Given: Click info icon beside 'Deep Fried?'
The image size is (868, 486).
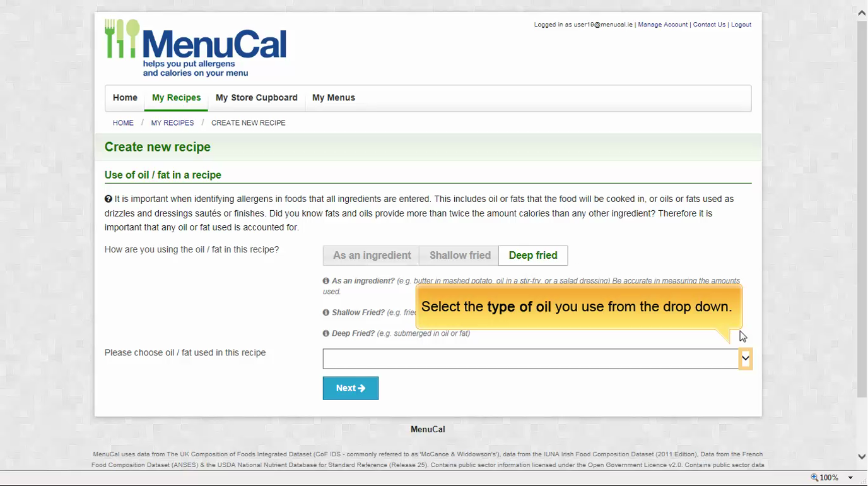Looking at the screenshot, I should tap(326, 333).
